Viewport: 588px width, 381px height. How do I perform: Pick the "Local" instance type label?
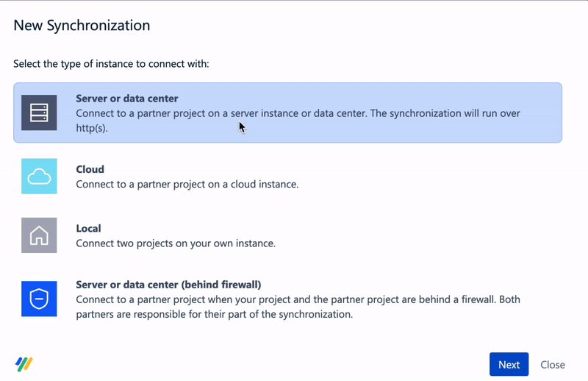coord(89,229)
